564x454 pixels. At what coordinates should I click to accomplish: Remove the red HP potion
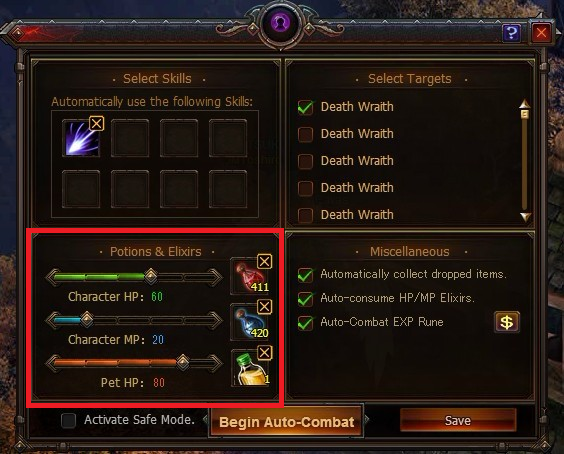coord(264,261)
